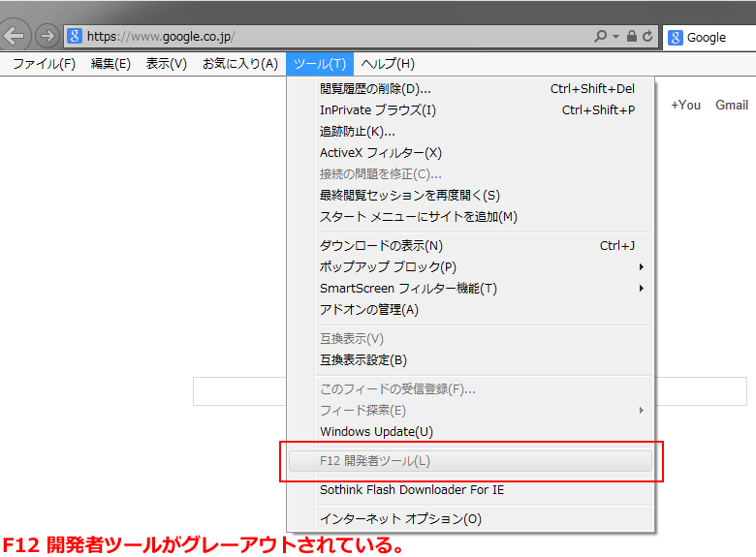This screenshot has width=756, height=557.
Task: Open the 編集(E) menu
Action: point(110,64)
